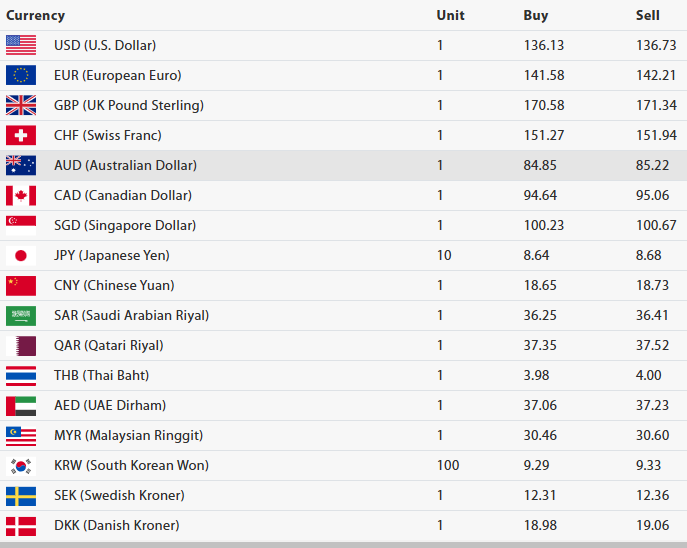Click the Japanese flag icon
This screenshot has width=687, height=548.
click(21, 255)
